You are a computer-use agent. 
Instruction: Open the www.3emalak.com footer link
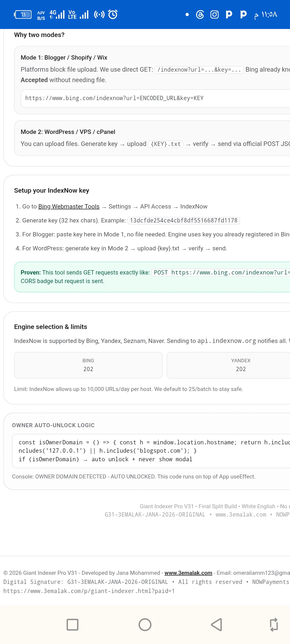(188, 573)
